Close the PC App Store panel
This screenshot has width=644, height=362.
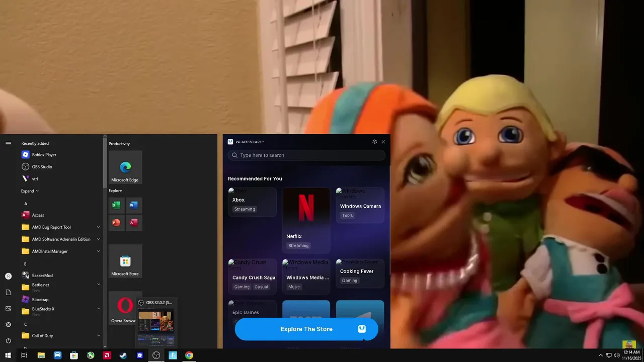tap(383, 142)
